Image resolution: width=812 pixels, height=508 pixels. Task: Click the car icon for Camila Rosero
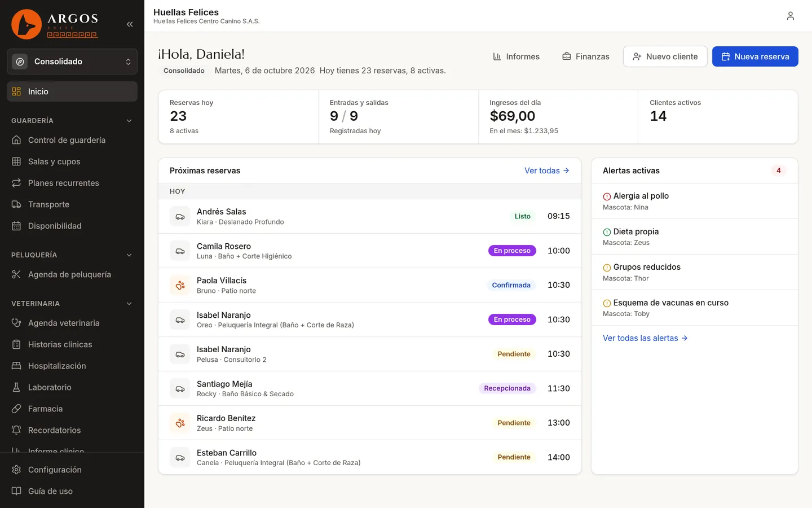coord(180,251)
